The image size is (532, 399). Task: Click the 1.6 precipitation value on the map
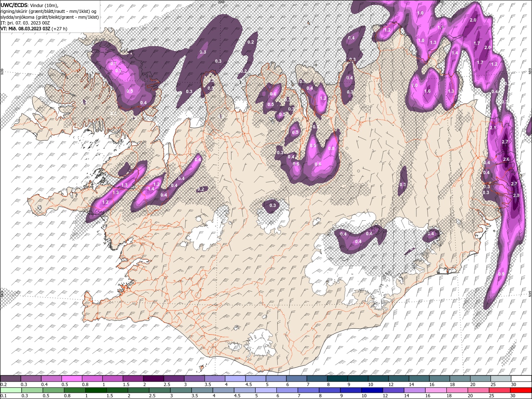click(427, 91)
